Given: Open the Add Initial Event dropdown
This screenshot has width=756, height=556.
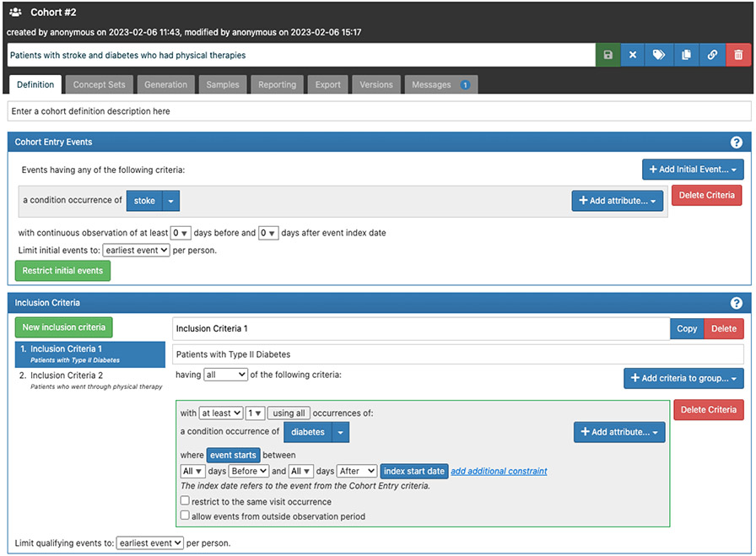Looking at the screenshot, I should point(693,170).
